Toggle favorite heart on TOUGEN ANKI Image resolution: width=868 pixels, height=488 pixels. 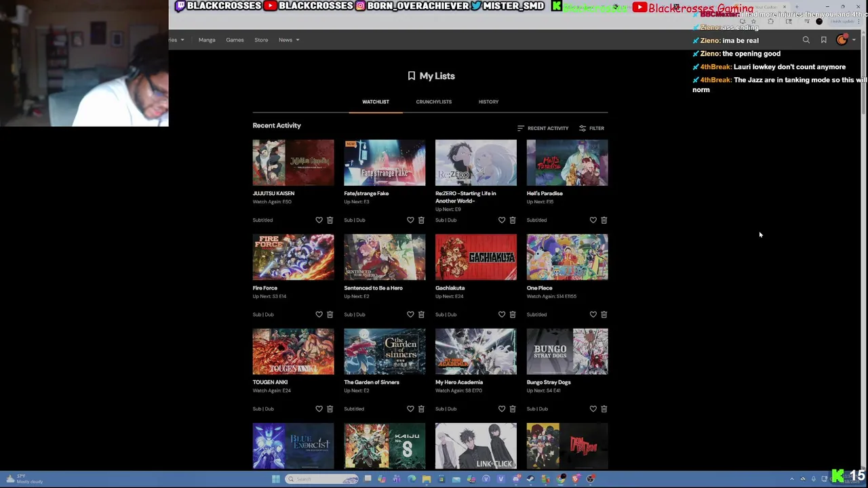click(319, 409)
